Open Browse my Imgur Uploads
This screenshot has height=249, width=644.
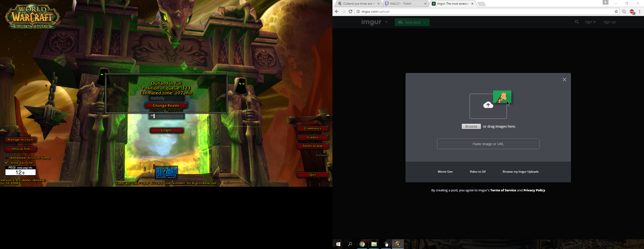point(521,172)
